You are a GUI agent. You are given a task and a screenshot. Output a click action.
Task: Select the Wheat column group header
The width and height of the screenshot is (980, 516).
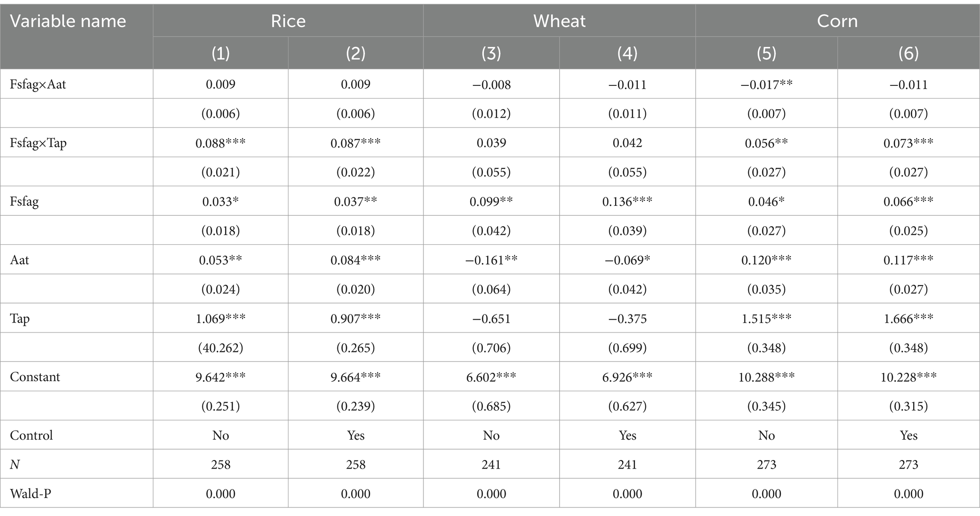tap(559, 21)
